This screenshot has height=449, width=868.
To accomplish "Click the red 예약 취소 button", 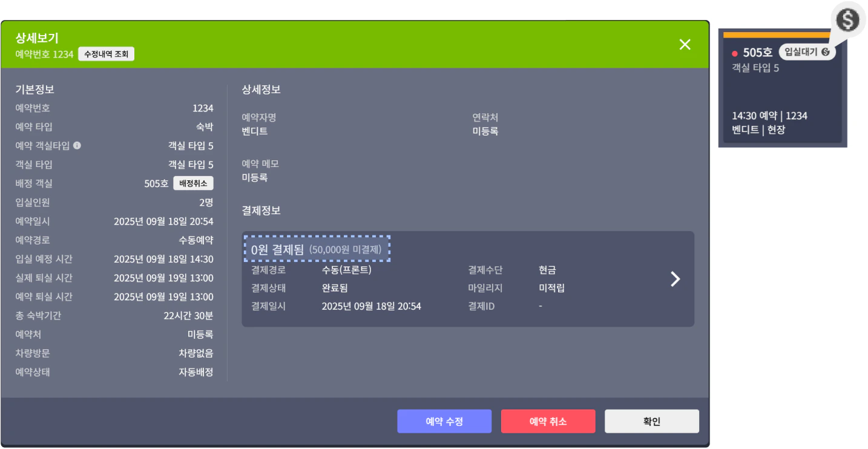I will (548, 421).
